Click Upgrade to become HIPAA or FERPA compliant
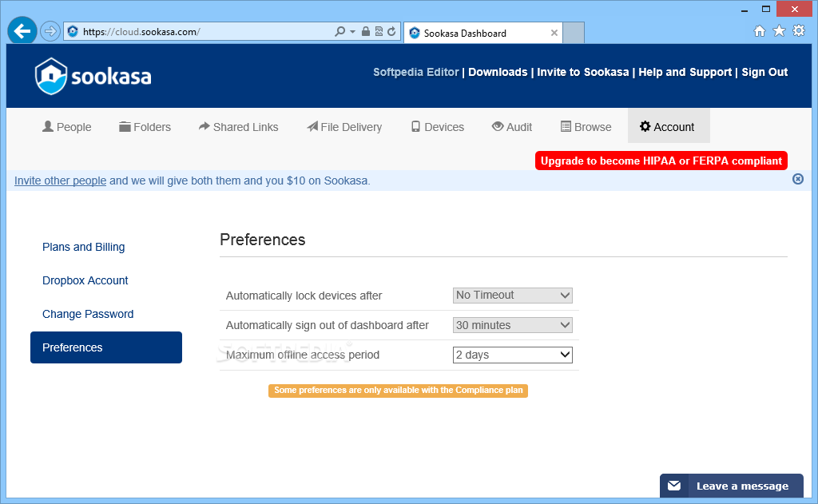818x504 pixels. (x=661, y=161)
